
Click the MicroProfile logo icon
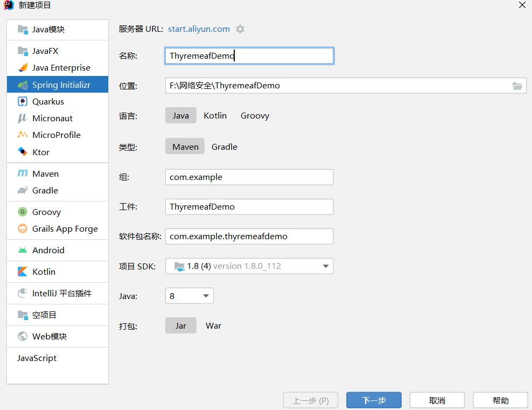23,135
